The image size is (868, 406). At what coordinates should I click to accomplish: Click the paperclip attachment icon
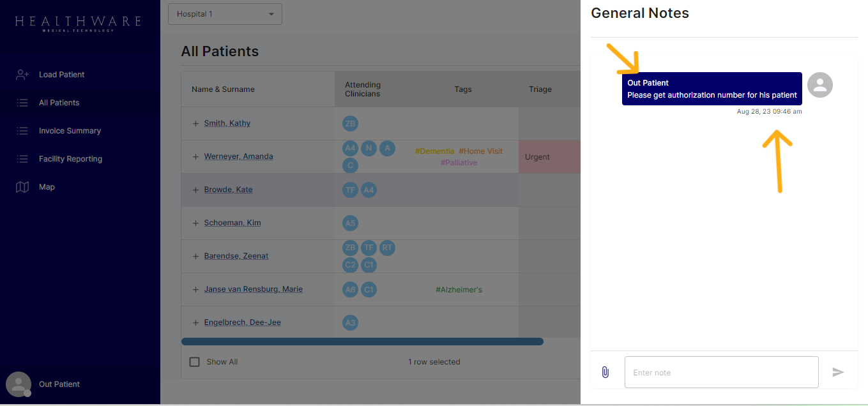[605, 372]
